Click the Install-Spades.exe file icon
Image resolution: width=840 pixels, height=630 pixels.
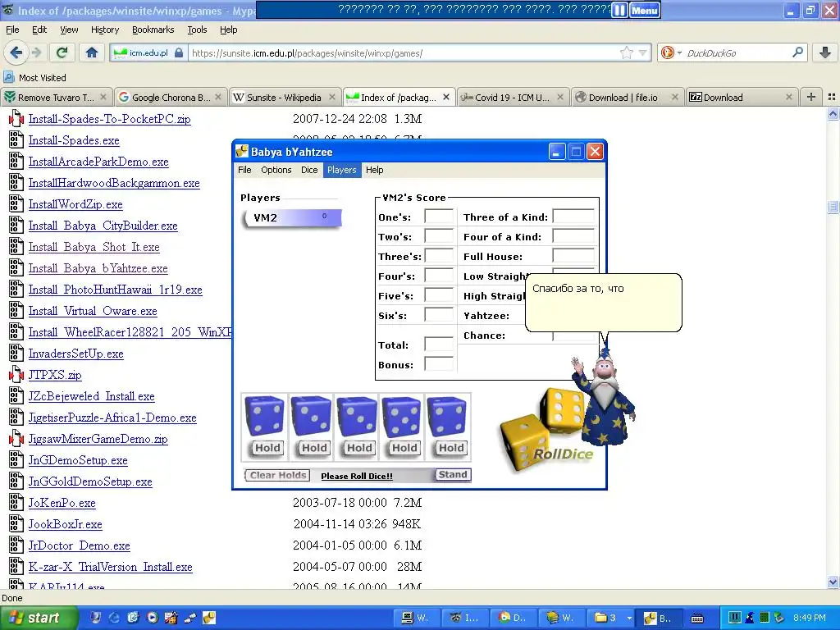click(x=16, y=140)
